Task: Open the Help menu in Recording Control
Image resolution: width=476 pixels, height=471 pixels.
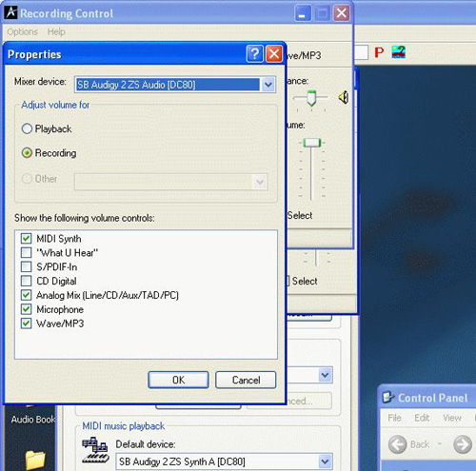Action: [x=56, y=31]
